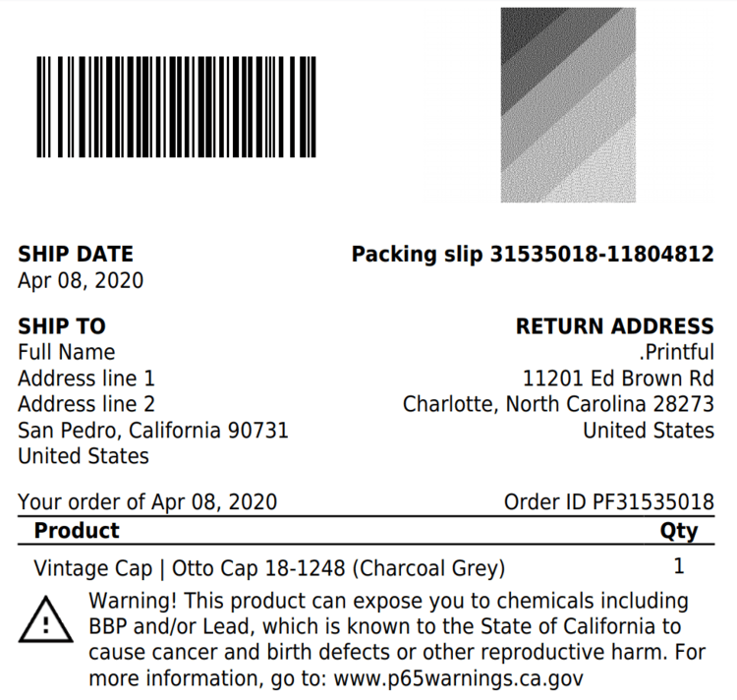Click the barcode at the top

[177, 106]
